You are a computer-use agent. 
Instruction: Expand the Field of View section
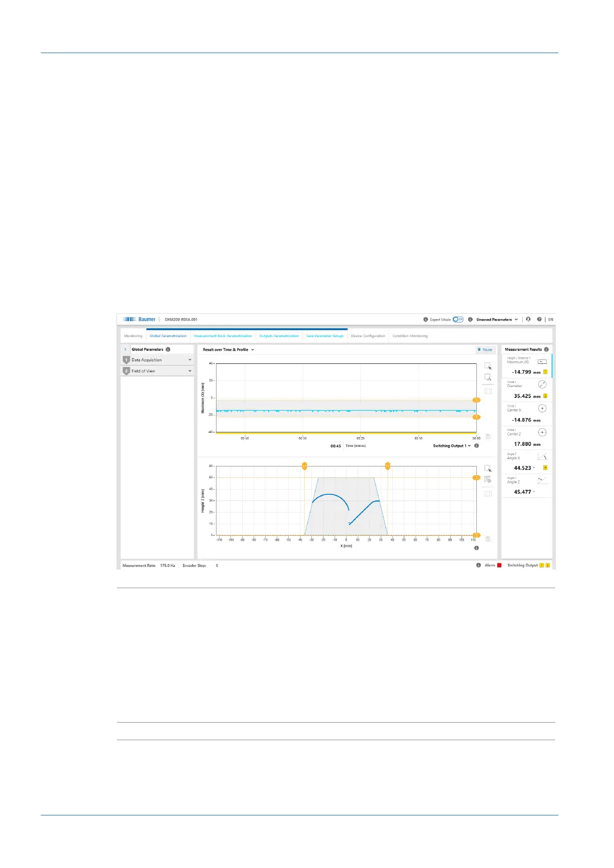(x=157, y=371)
